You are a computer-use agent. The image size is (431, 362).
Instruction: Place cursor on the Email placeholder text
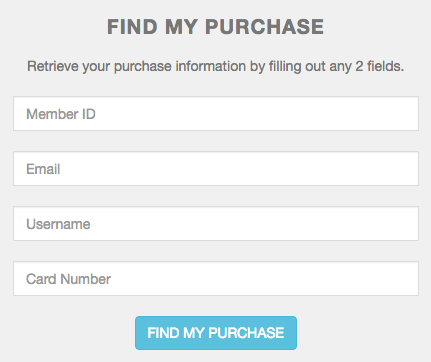tap(43, 169)
